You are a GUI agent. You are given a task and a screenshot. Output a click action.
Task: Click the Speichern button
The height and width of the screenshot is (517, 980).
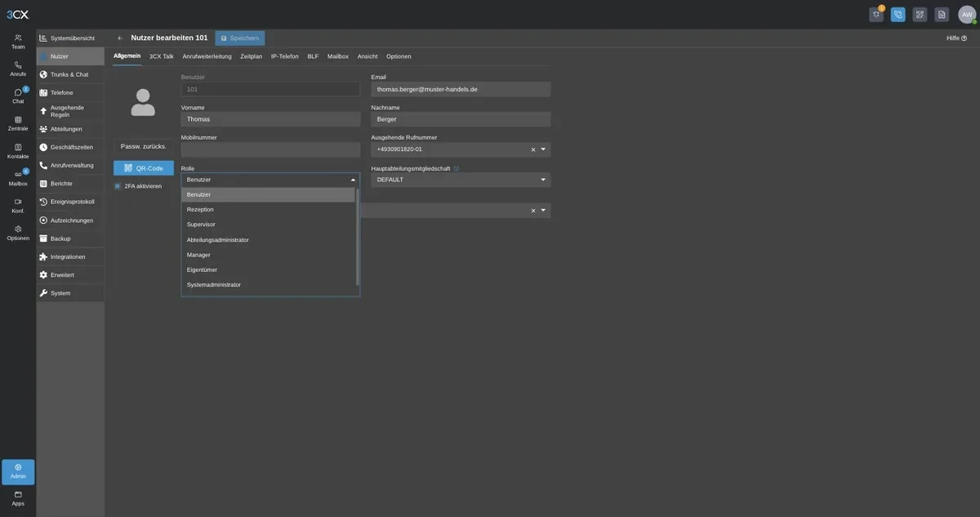click(x=240, y=38)
